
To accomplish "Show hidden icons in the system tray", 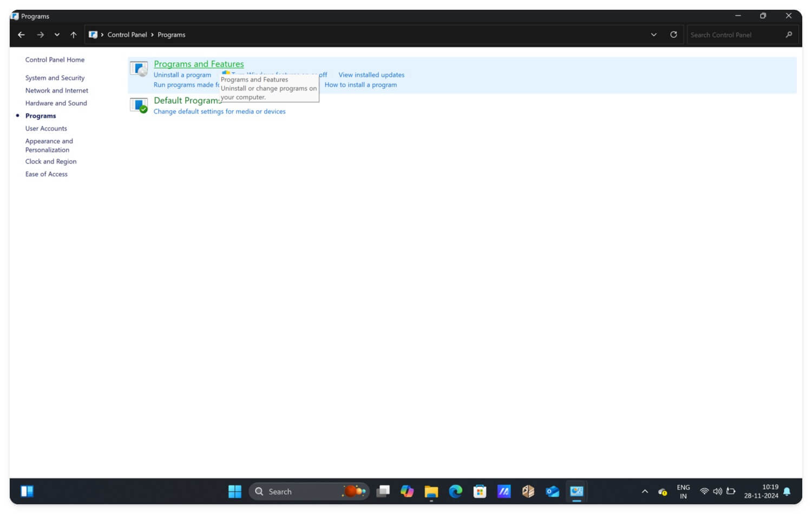I will click(645, 491).
